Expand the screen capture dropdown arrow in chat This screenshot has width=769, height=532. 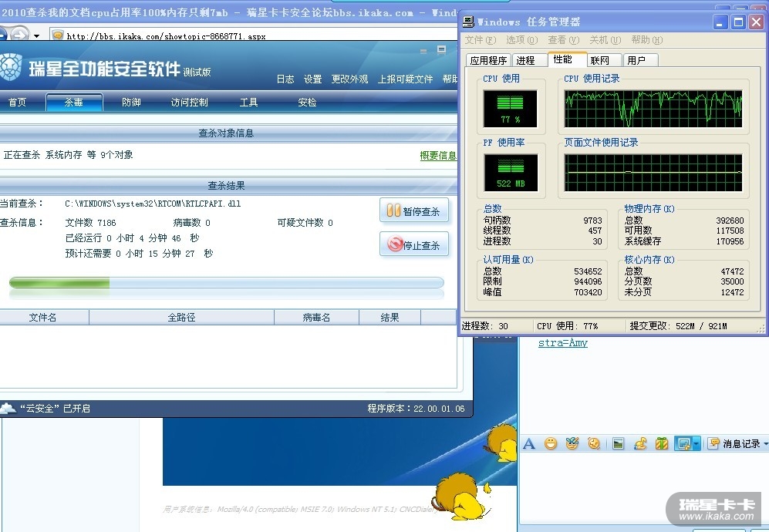[x=696, y=444]
